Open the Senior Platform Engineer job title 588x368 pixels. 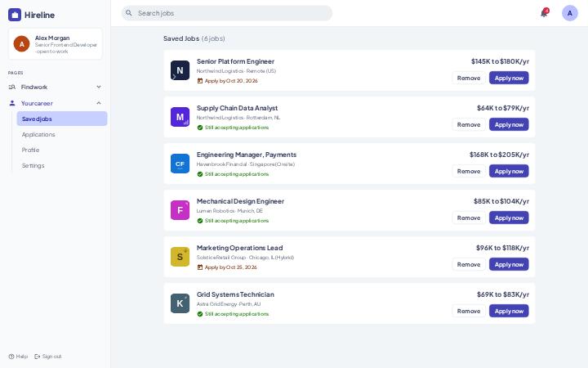235,61
